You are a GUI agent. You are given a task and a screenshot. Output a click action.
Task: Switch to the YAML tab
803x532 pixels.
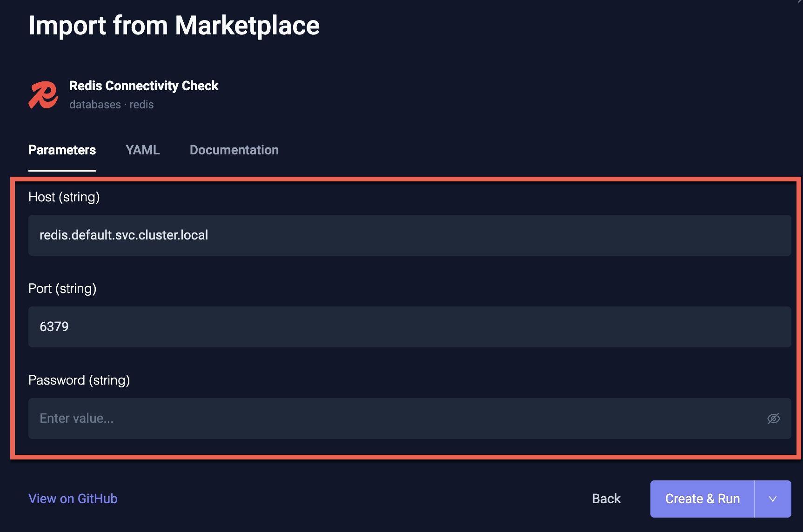pos(142,150)
